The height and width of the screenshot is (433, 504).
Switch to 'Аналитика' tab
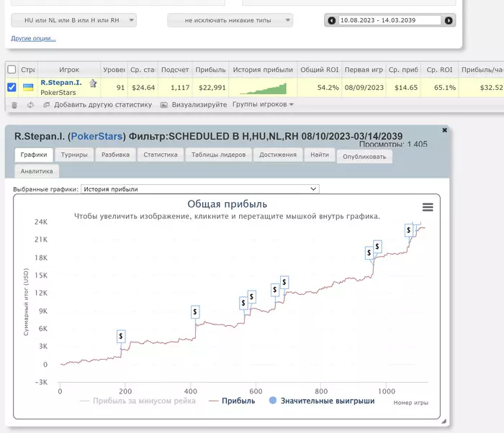coord(37,171)
